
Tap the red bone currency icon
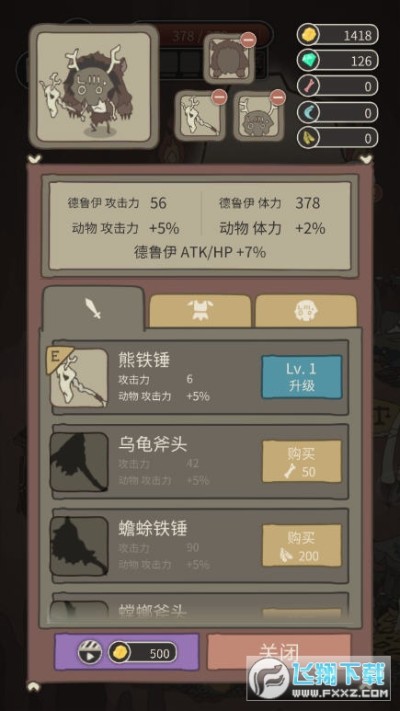(309, 86)
